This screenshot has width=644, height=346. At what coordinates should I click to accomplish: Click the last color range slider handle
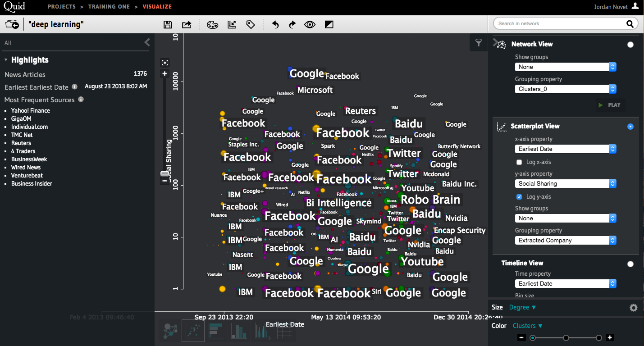(x=599, y=338)
